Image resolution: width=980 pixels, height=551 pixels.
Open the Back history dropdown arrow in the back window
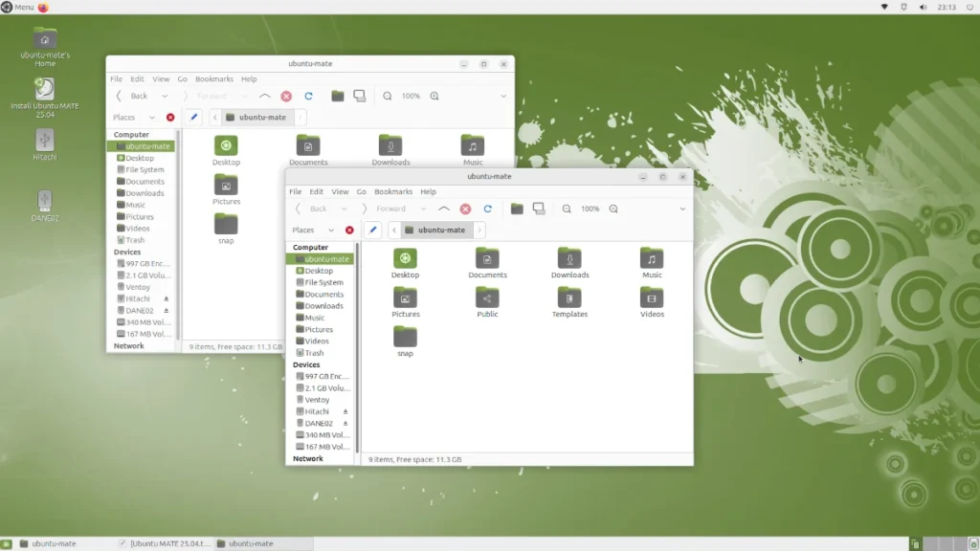coord(165,96)
